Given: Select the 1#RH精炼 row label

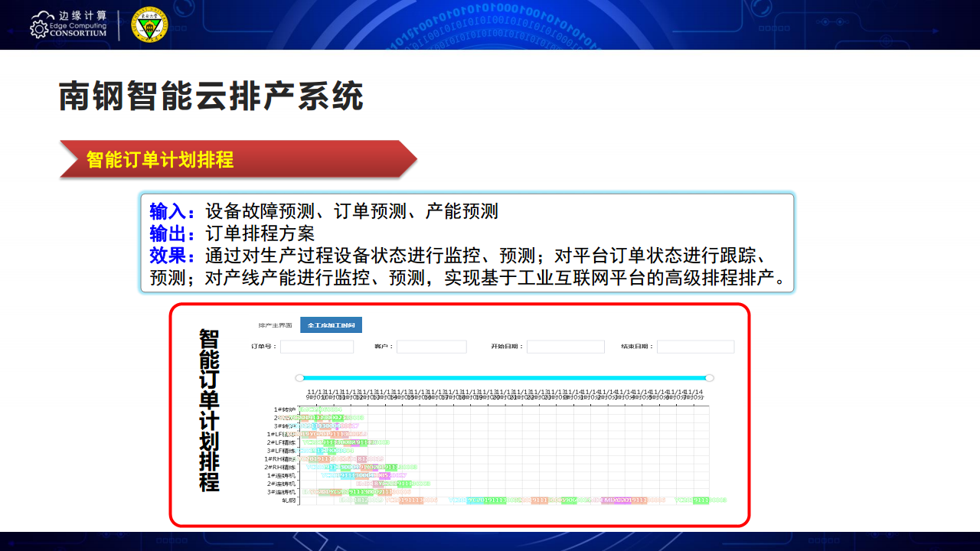Looking at the screenshot, I should coord(281,459).
